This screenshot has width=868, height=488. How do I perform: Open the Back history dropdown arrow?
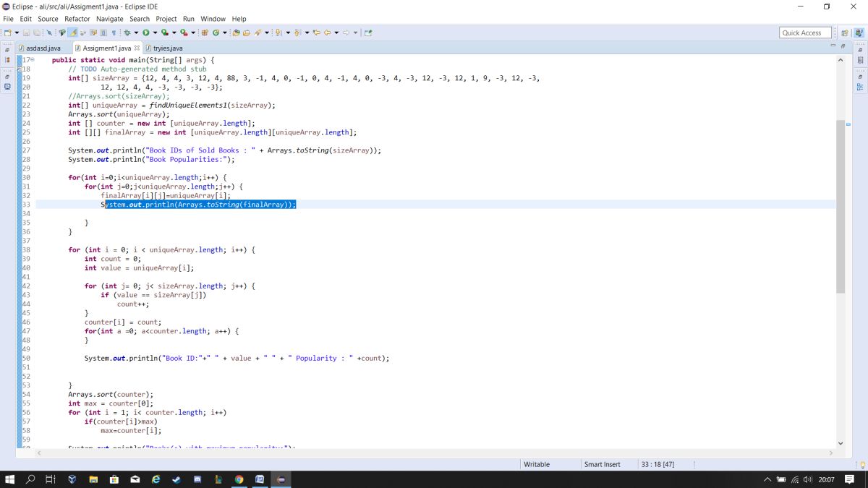pyautogui.click(x=336, y=33)
